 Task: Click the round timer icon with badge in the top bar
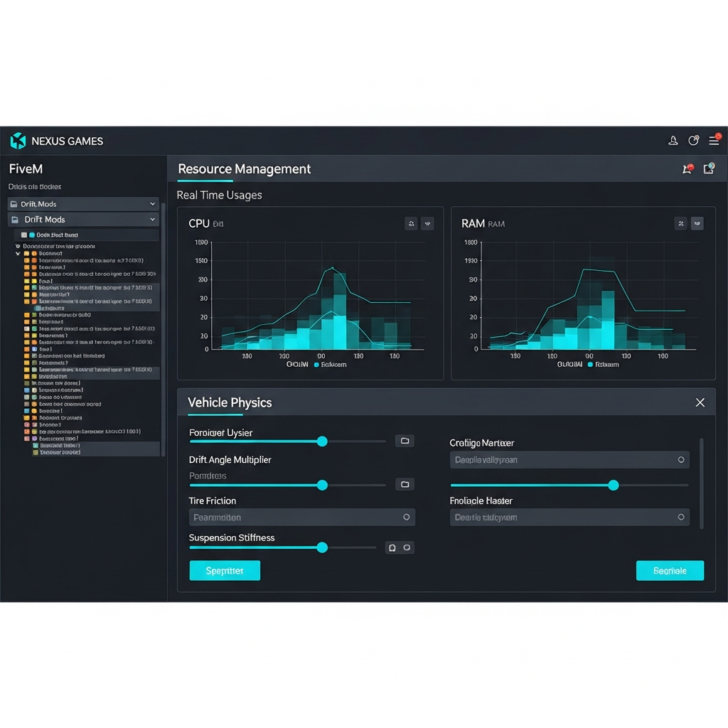(694, 140)
